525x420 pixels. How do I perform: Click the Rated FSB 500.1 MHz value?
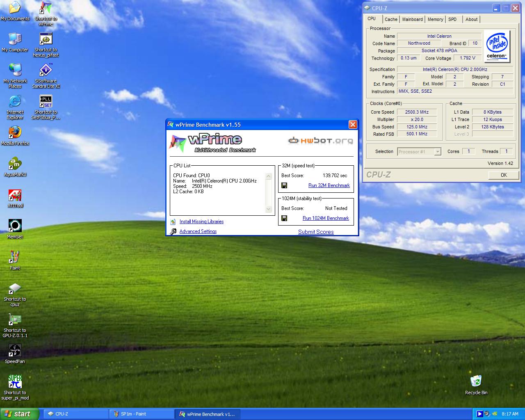[417, 134]
